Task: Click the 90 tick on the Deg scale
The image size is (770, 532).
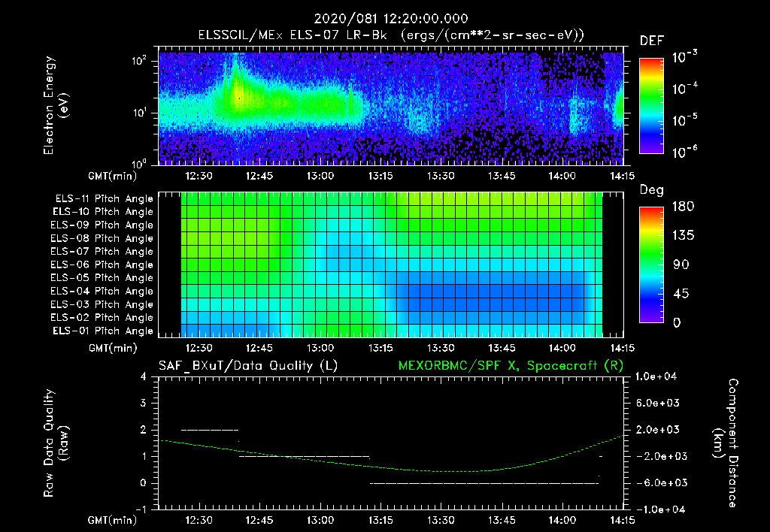Action: point(681,265)
